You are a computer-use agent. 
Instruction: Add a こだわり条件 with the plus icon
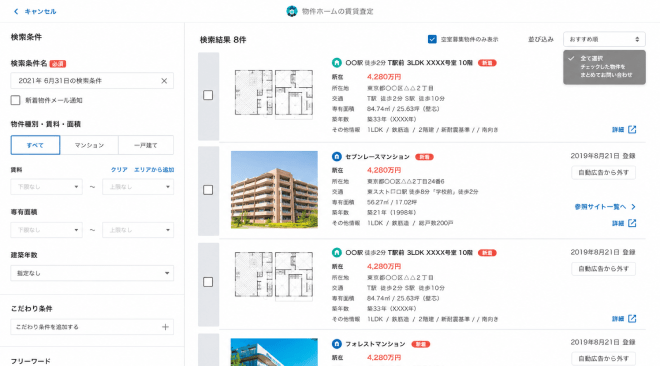click(x=165, y=327)
